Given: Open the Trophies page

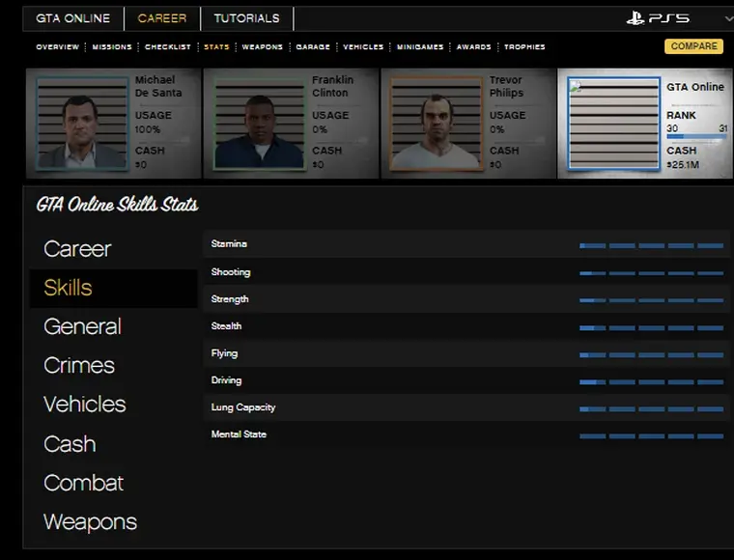Looking at the screenshot, I should coord(524,46).
